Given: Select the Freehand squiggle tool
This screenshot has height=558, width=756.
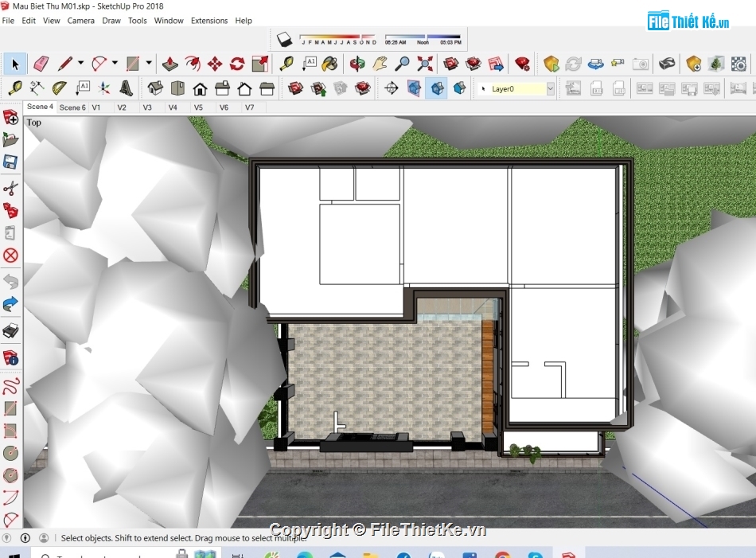Looking at the screenshot, I should click(x=10, y=386).
